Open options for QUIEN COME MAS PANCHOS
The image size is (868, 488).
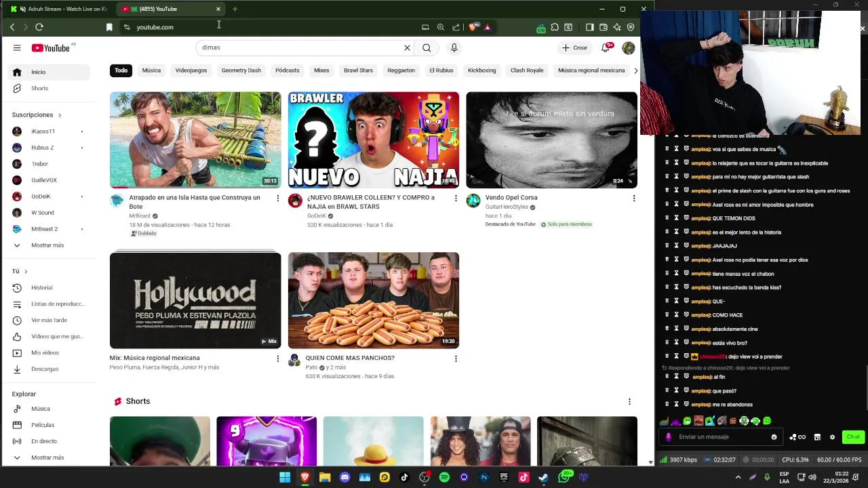[x=456, y=359]
